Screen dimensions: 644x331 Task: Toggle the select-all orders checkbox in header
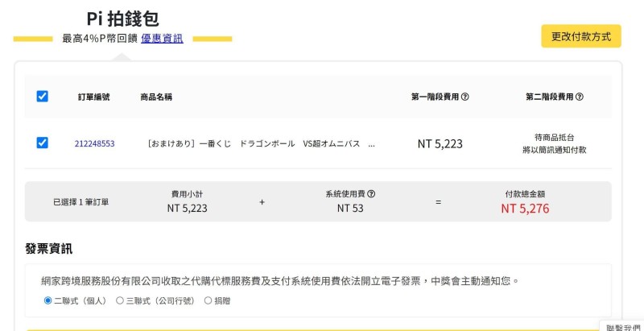click(x=43, y=97)
